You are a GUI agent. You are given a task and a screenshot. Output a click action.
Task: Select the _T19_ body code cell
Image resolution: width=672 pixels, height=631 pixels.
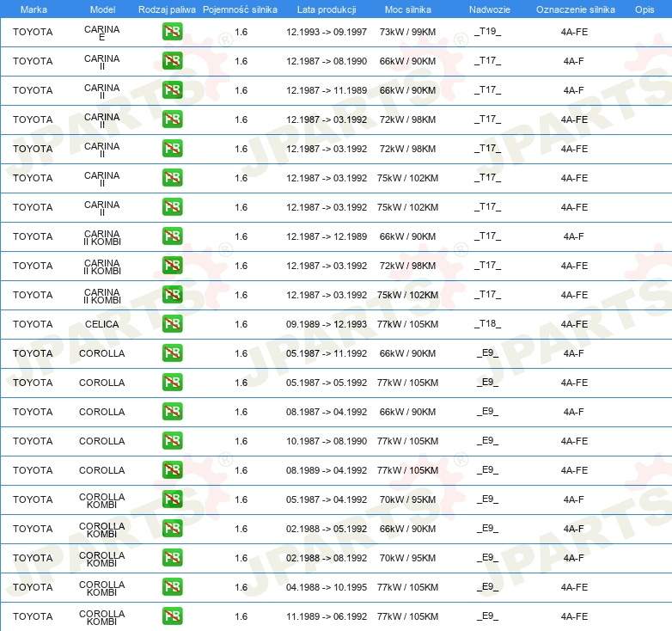488,31
